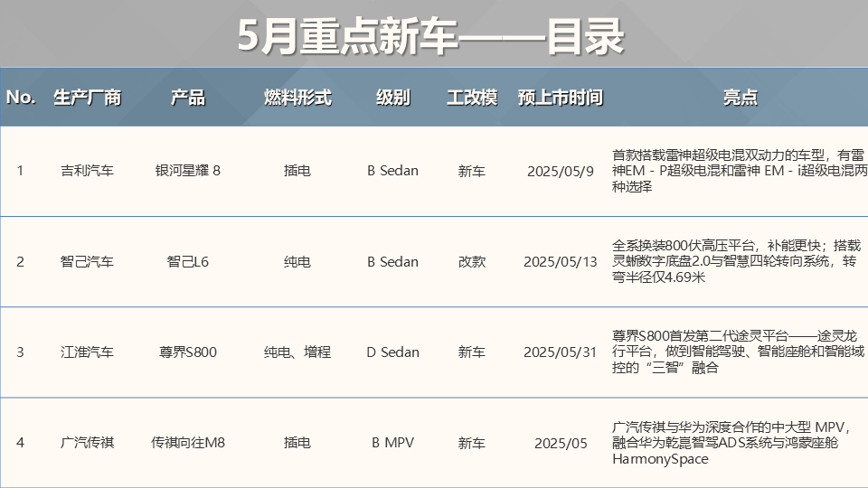The width and height of the screenshot is (868, 488).
Task: Click the '插电' cell in 吉利汽车 row
Action: tap(297, 171)
